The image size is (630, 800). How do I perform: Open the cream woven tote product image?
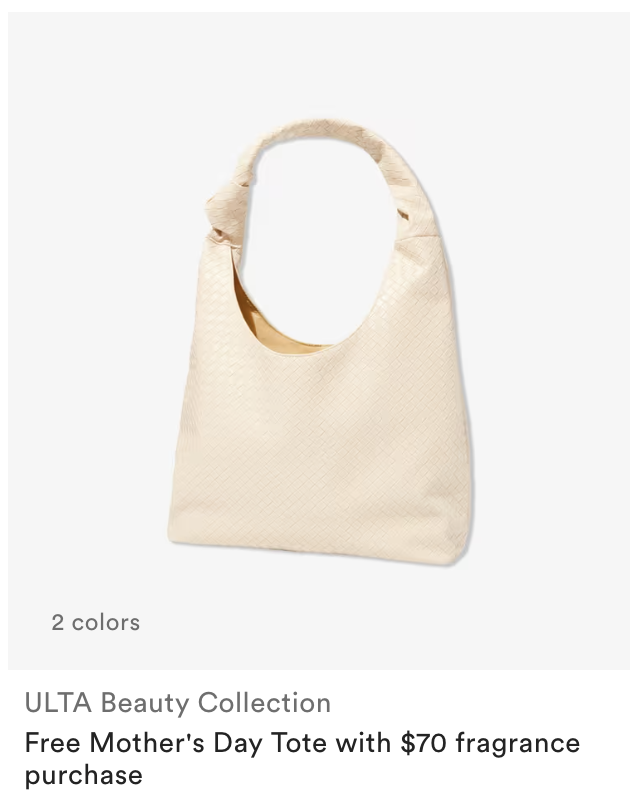click(319, 341)
